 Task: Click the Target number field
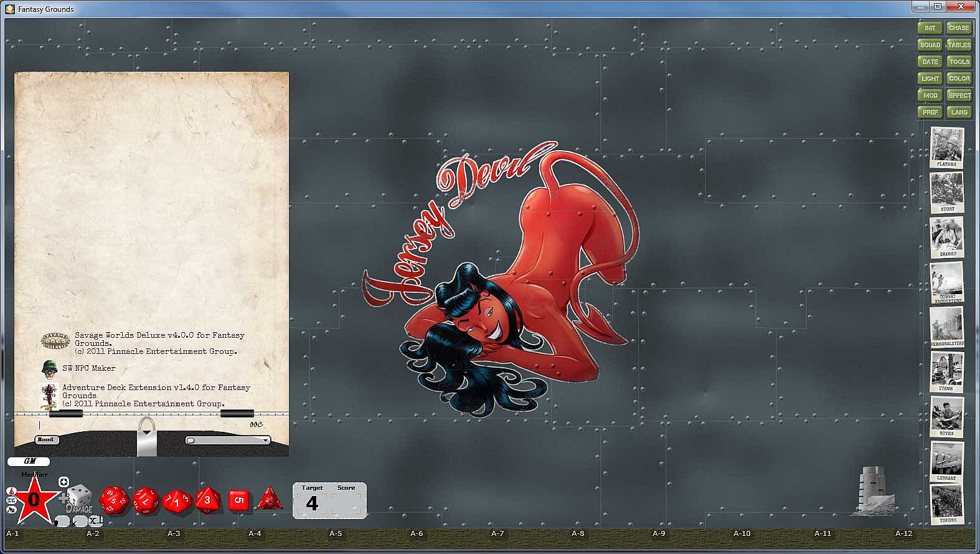tap(312, 504)
